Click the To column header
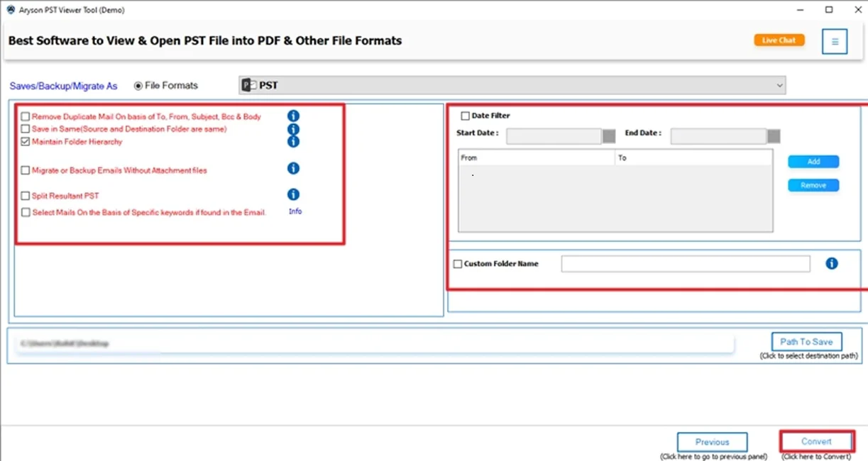This screenshot has width=868, height=461. coord(693,157)
